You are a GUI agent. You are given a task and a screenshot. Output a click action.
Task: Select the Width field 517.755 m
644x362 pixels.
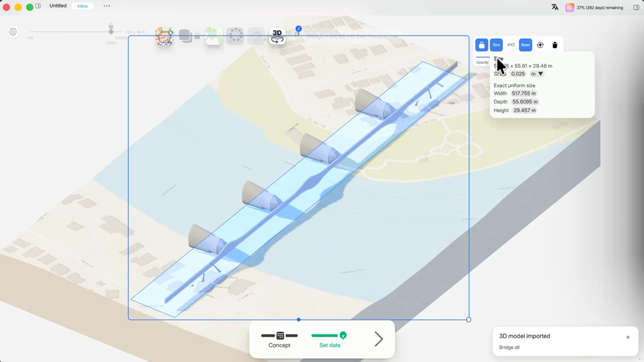click(524, 94)
